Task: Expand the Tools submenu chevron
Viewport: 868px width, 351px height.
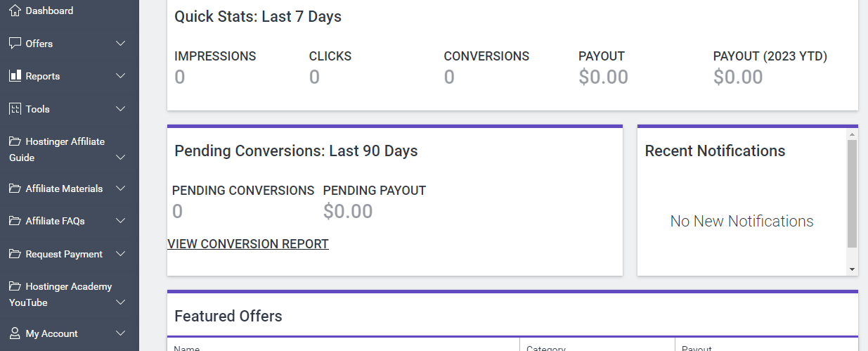Action: tap(121, 109)
